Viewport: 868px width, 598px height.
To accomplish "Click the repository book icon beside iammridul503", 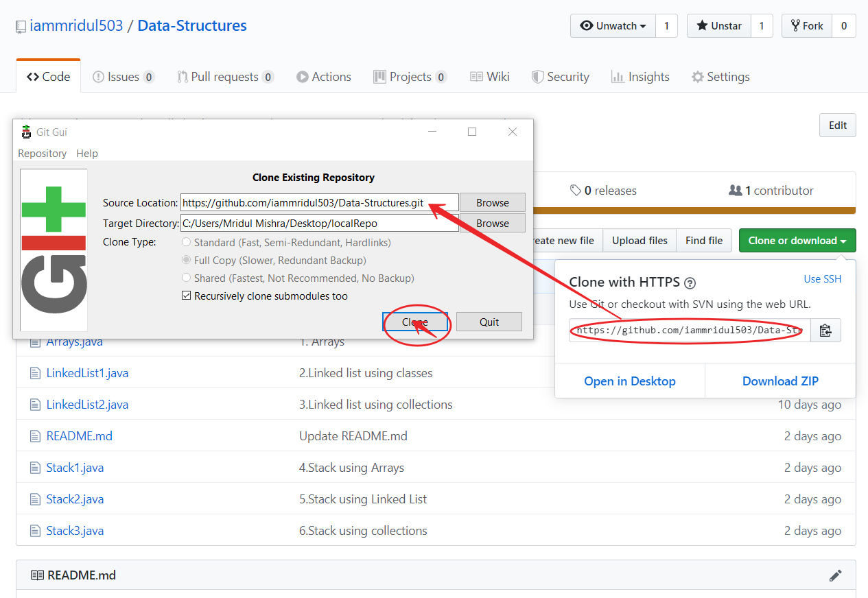I will pyautogui.click(x=21, y=27).
